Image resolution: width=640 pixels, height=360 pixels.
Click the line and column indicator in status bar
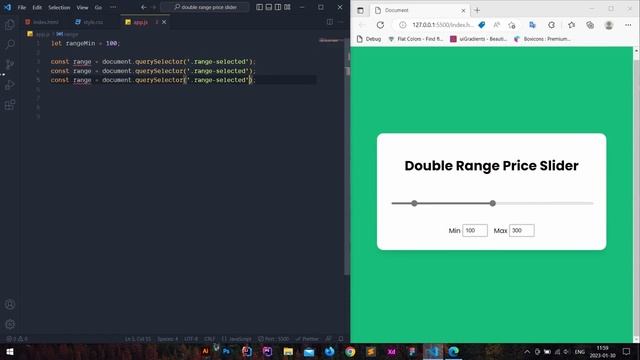click(x=138, y=339)
